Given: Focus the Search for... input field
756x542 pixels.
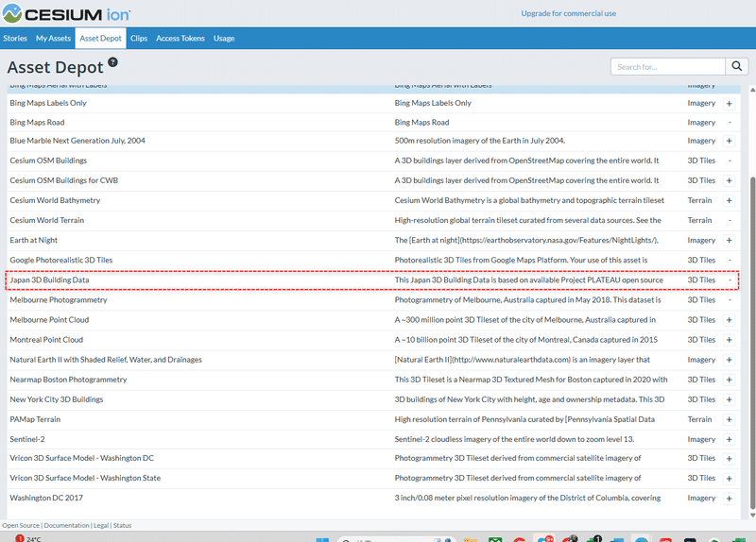Looking at the screenshot, I should (668, 66).
